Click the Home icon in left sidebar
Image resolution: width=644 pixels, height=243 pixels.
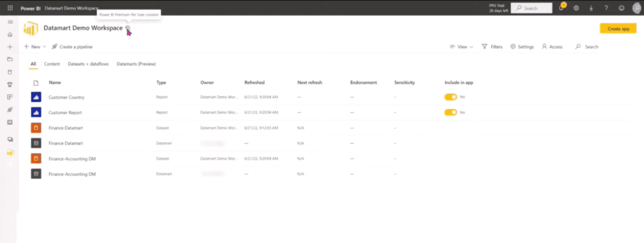tap(10, 35)
